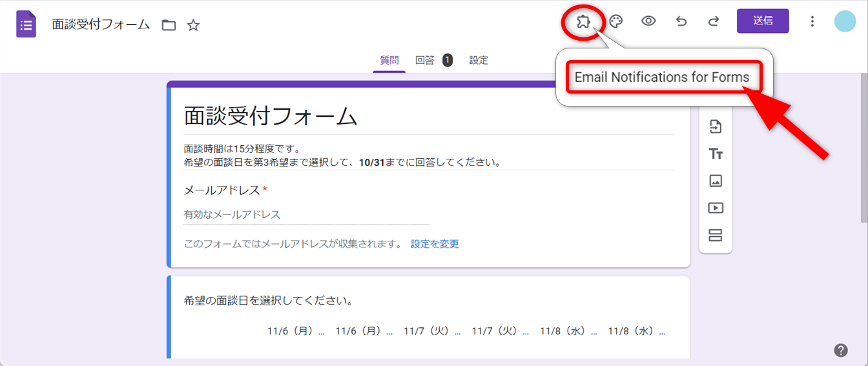Move form to folder icon

tap(169, 25)
